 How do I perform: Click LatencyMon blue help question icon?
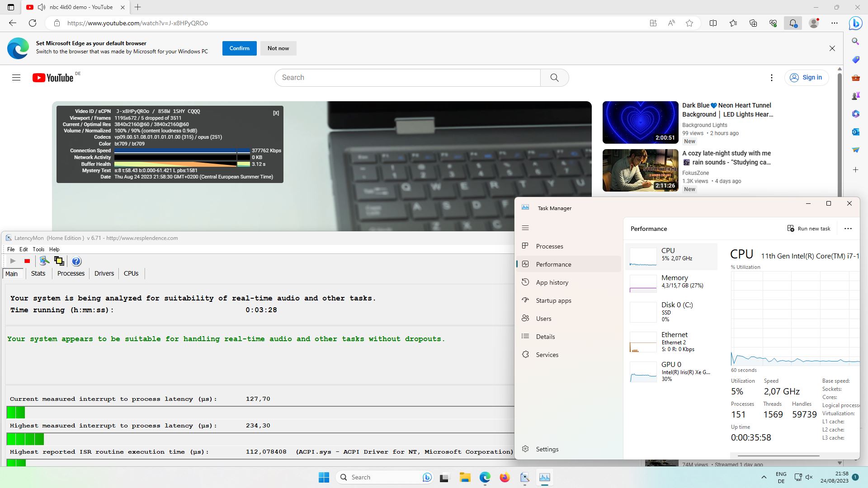[x=76, y=261]
